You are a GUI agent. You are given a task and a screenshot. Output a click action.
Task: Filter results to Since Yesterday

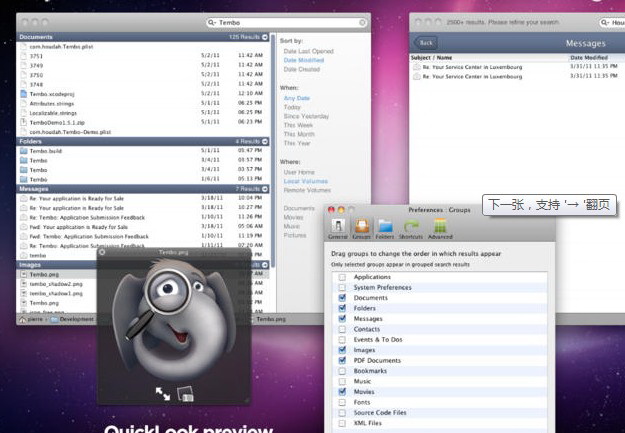[x=306, y=116]
